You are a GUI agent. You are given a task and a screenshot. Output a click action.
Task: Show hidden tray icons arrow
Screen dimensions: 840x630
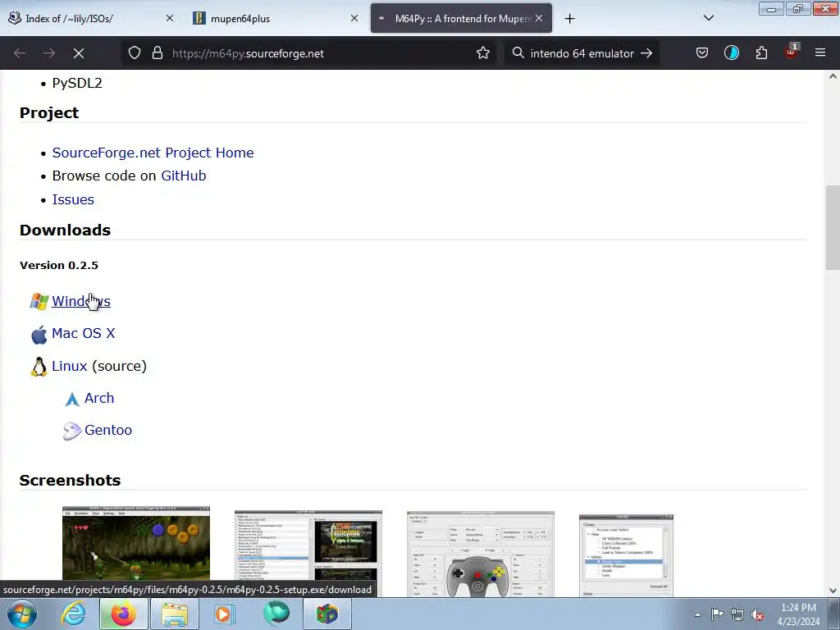(697, 614)
